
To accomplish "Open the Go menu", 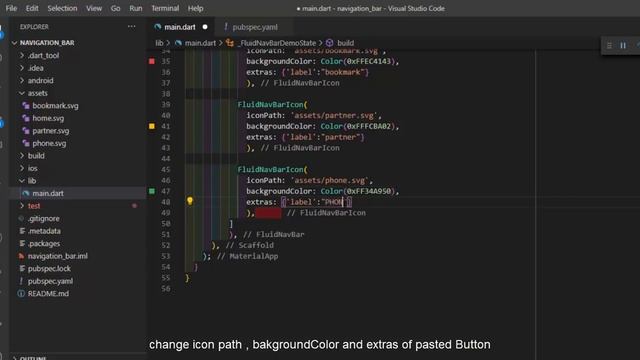I will [x=116, y=8].
